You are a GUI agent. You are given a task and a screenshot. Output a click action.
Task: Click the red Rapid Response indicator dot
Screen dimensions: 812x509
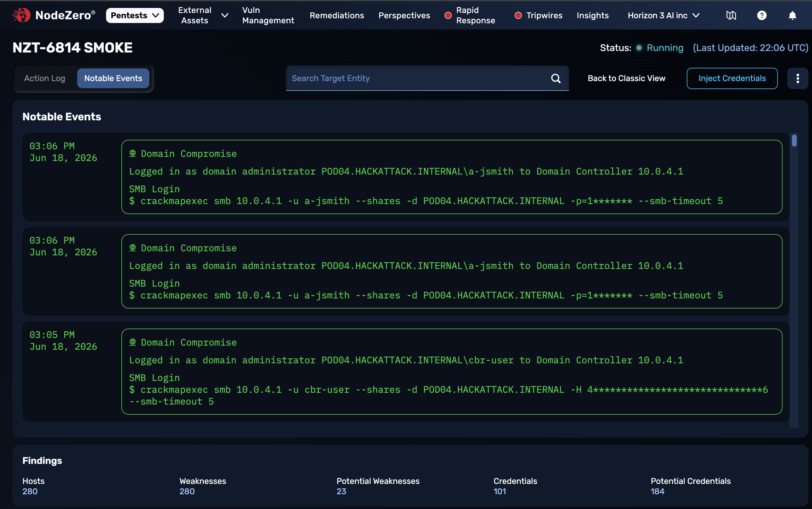pos(448,16)
